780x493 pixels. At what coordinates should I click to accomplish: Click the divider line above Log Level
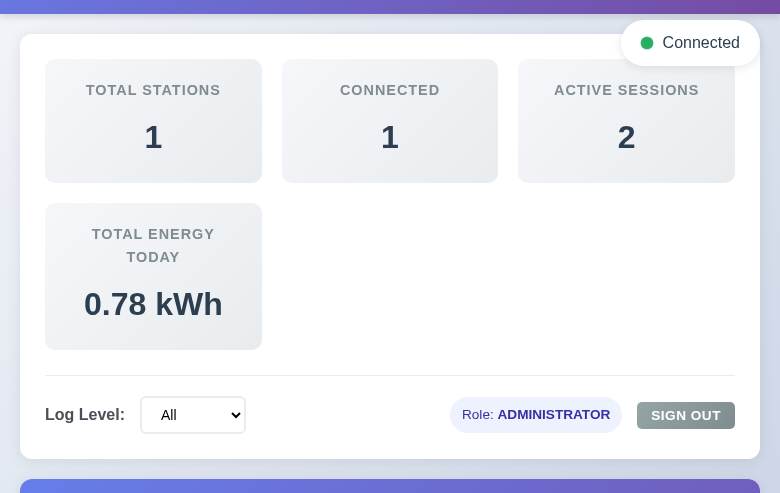pos(390,376)
